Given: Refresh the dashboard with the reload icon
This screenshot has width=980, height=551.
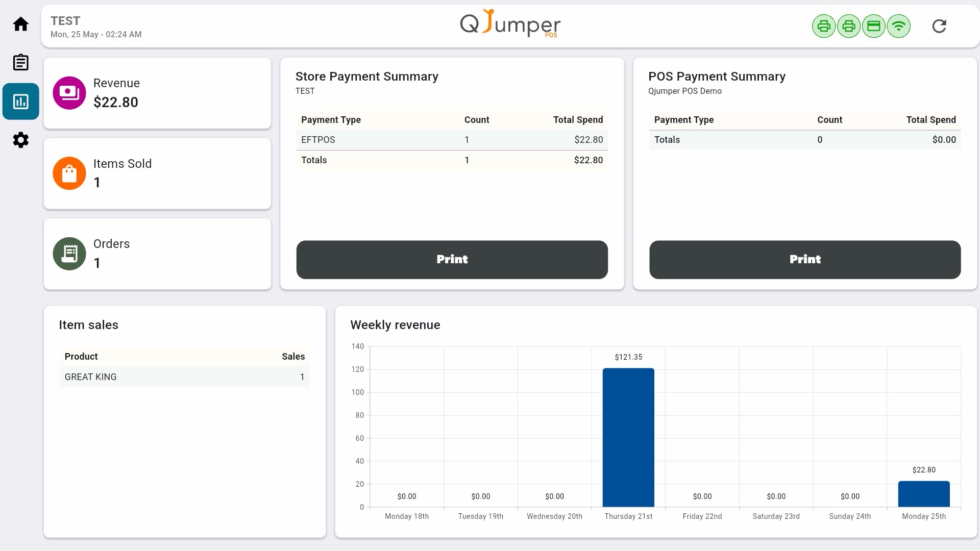Looking at the screenshot, I should point(939,26).
